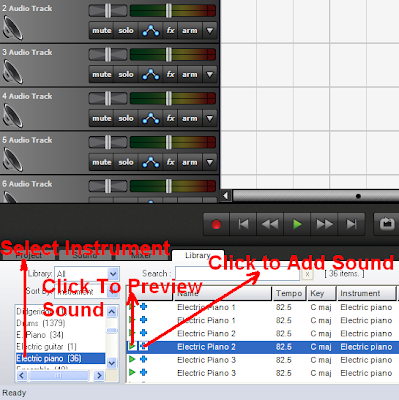Preview the first Electric Piano 2 sound
The image size is (399, 400).
(x=132, y=333)
